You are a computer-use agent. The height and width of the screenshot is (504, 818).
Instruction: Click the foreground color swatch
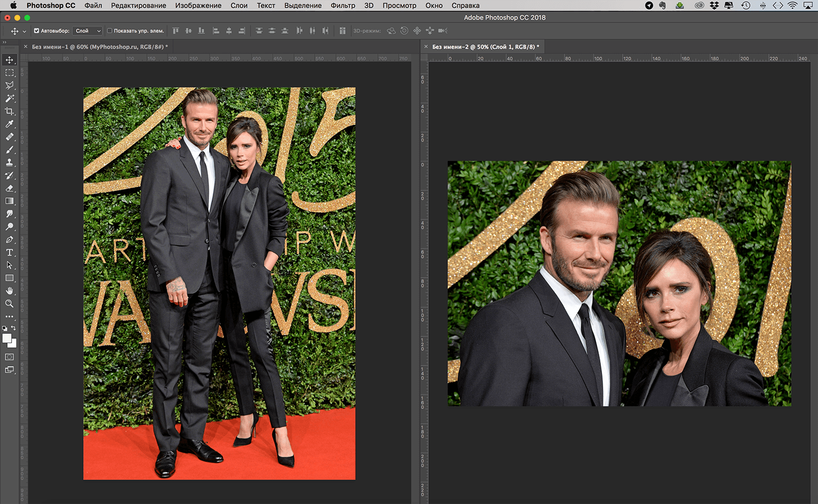(x=7, y=338)
